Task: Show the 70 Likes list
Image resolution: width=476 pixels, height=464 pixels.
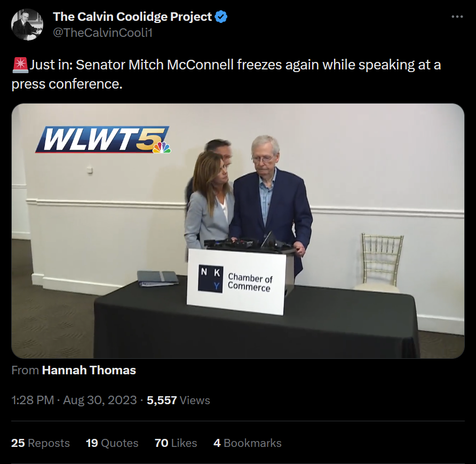Action: coord(176,443)
